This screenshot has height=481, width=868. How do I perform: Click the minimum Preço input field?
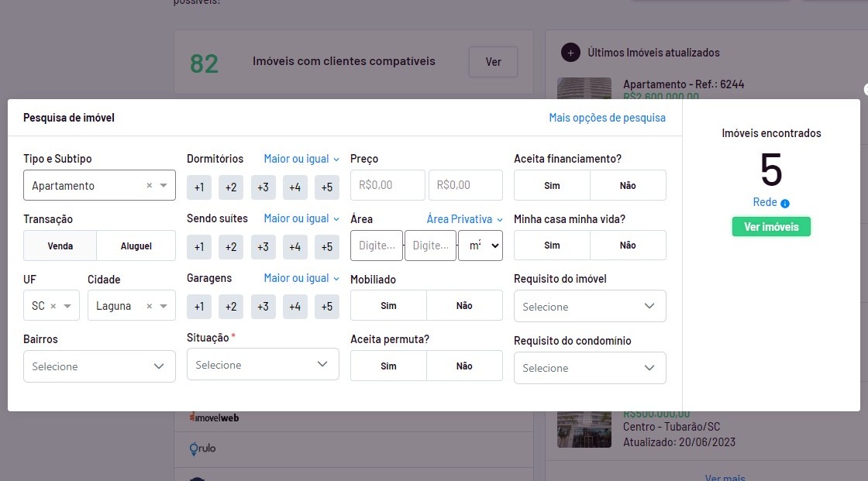[387, 186]
